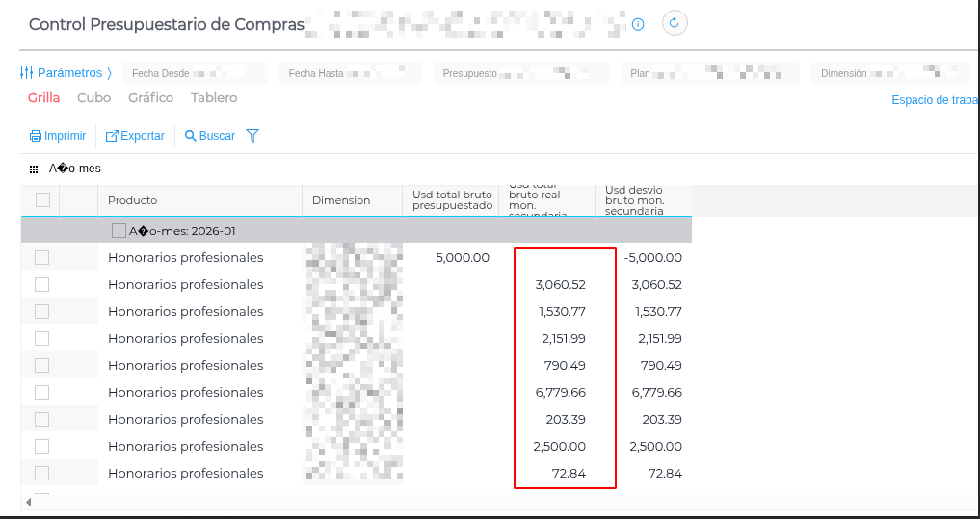The width and height of the screenshot is (980, 519).
Task: Expand the Parámetros chevron
Action: point(110,73)
